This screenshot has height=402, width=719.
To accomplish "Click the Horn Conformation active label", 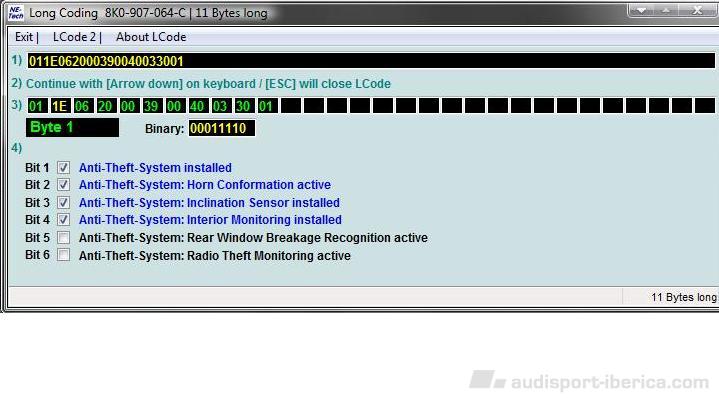I will 205,185.
